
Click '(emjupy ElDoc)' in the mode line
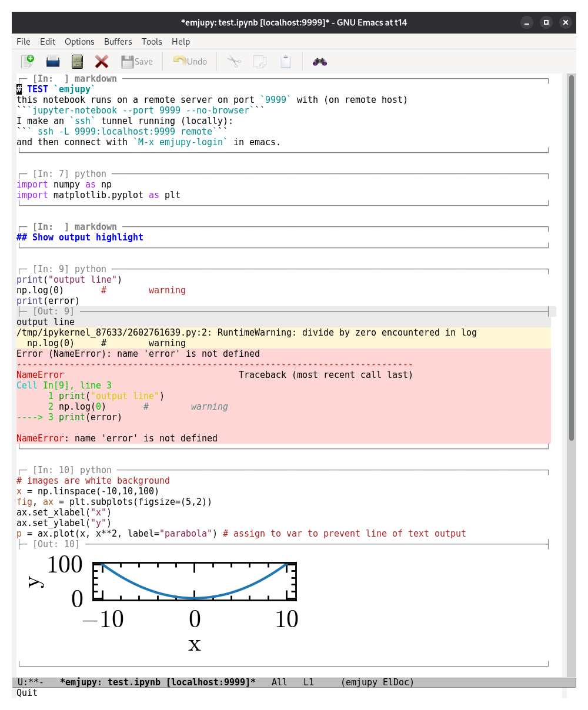click(377, 682)
